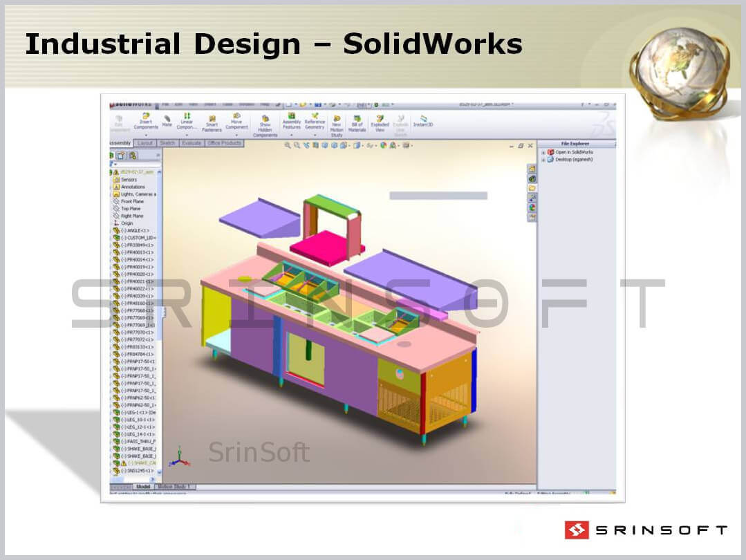Expand the Linear Component dropdown arrow

click(187, 135)
